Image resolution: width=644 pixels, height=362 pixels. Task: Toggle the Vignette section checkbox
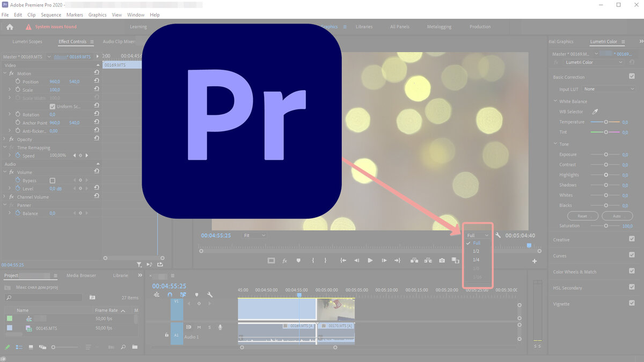632,304
